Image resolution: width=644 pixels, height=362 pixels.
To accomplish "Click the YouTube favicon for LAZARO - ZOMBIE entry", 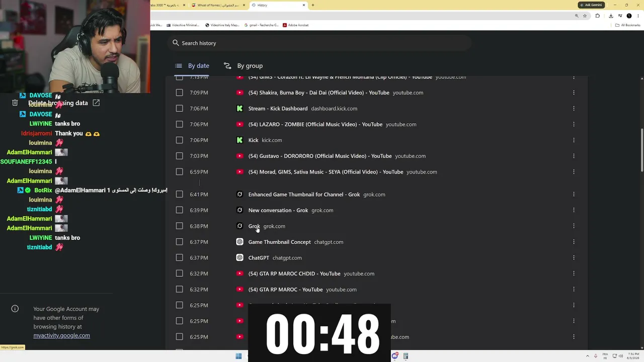I will point(239,124).
